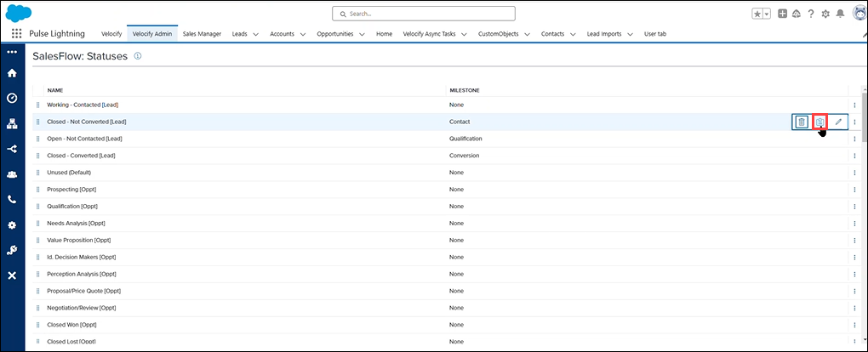Expand the Accounts tab dropdown chevron

[x=303, y=34]
